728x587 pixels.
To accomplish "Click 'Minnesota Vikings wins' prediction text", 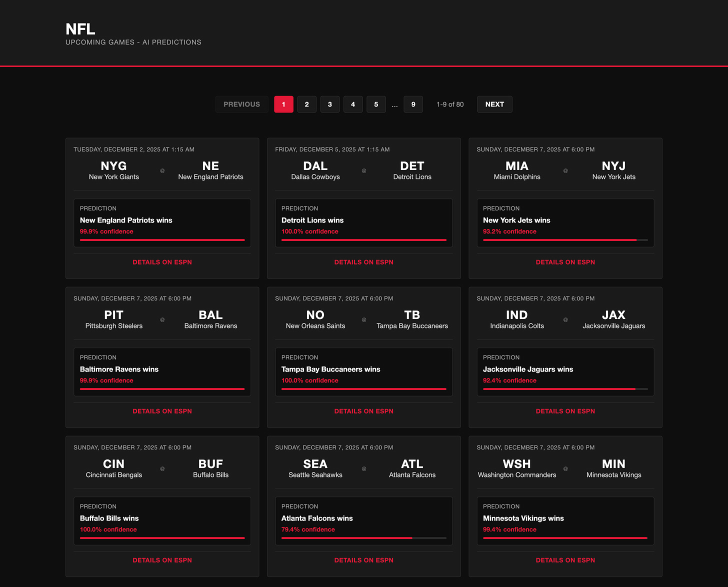I will 523,518.
